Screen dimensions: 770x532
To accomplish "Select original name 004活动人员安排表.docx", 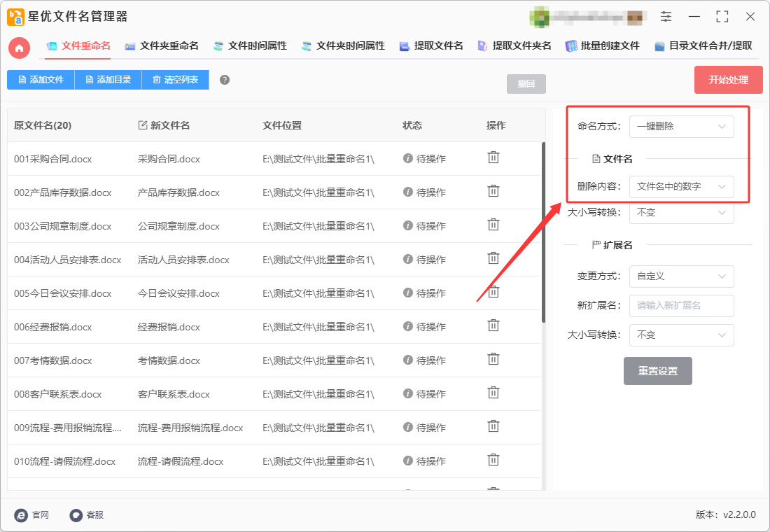I will [67, 260].
